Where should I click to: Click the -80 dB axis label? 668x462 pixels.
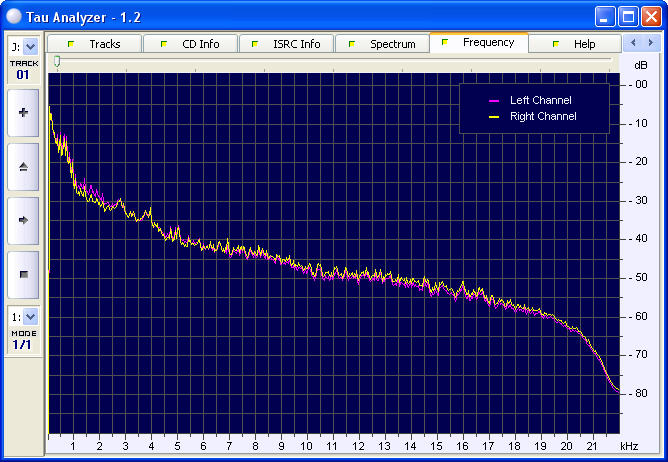click(638, 393)
